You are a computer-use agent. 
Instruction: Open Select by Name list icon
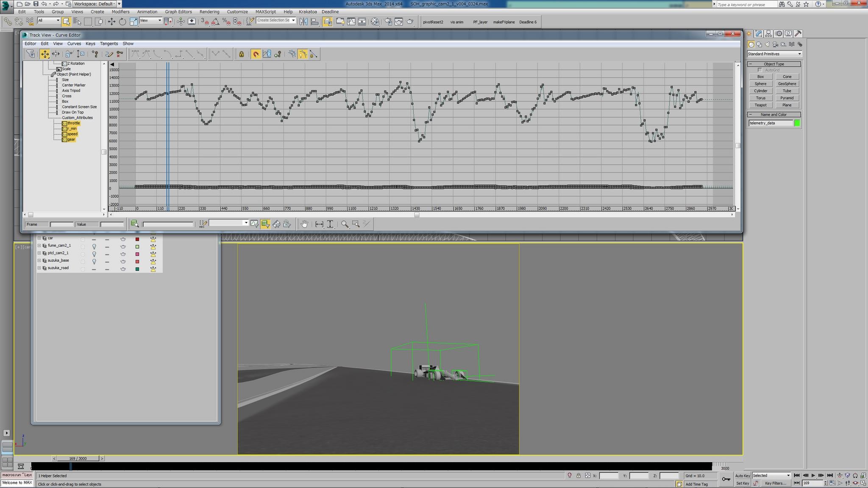pyautogui.click(x=77, y=22)
